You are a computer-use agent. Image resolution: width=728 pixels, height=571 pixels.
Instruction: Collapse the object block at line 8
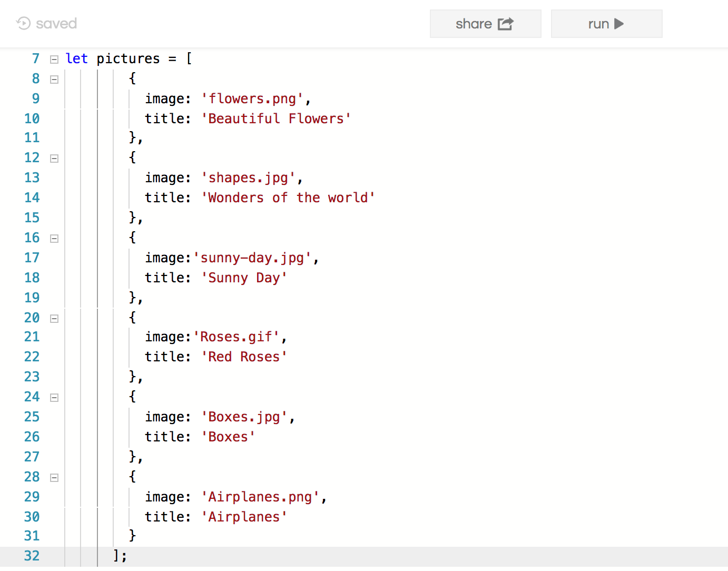(x=54, y=80)
